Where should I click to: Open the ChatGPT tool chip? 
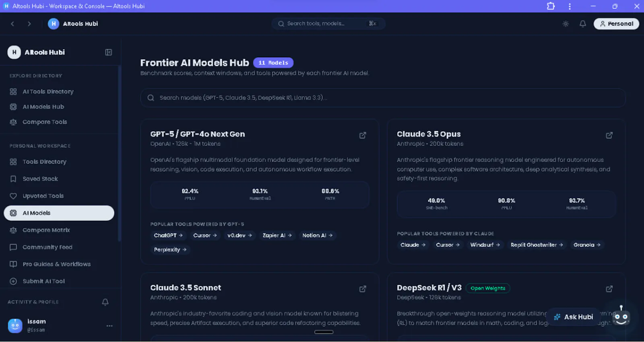click(168, 235)
